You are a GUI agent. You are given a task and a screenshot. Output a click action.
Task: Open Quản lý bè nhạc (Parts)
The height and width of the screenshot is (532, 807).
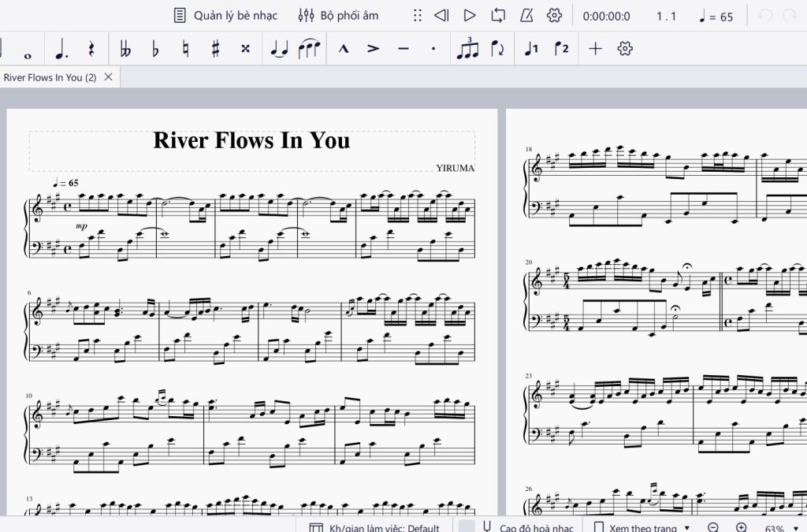click(225, 16)
